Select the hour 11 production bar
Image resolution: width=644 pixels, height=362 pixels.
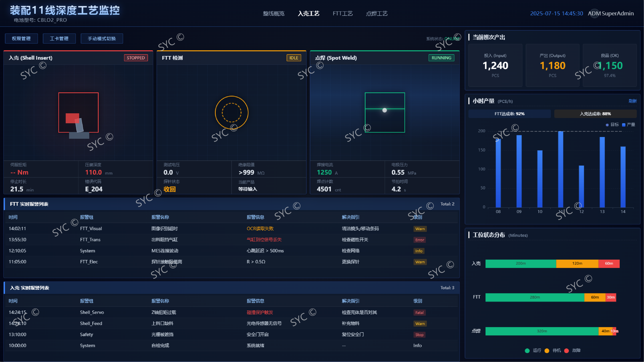click(x=560, y=170)
